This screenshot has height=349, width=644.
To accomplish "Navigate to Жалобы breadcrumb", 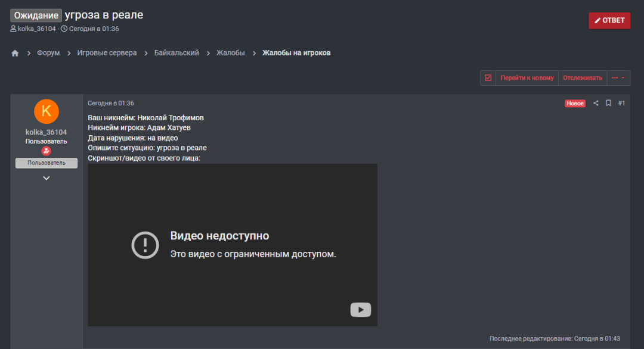I will [230, 53].
